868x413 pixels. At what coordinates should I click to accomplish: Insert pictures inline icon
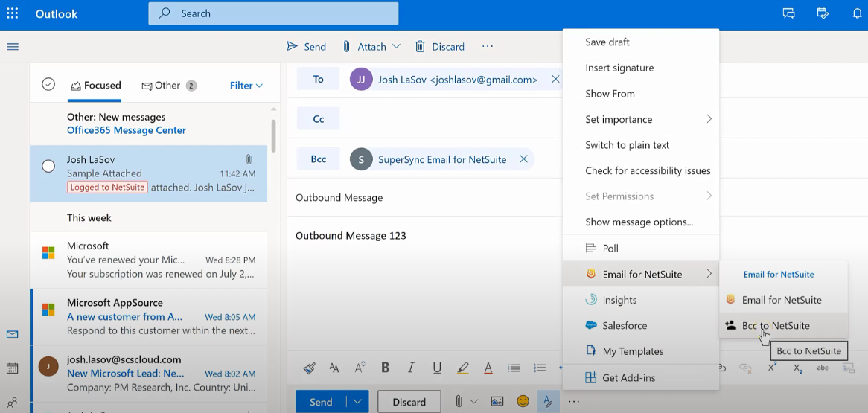[x=497, y=401]
